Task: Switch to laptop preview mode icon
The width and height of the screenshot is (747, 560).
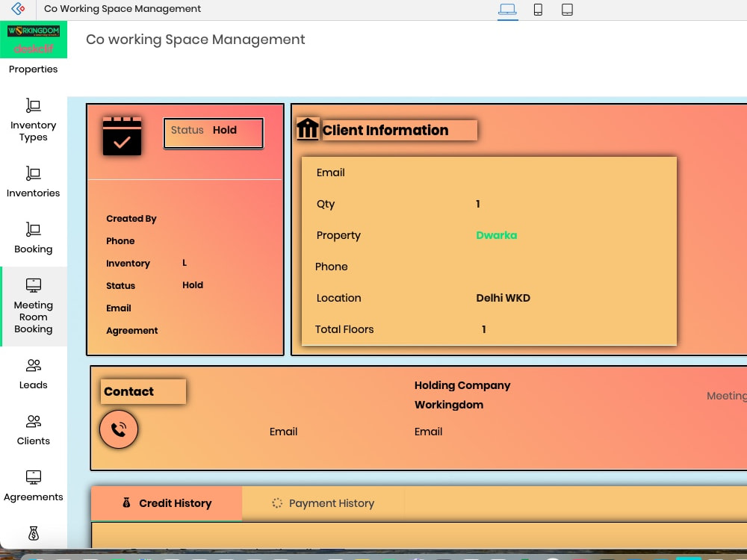Action: pyautogui.click(x=507, y=10)
